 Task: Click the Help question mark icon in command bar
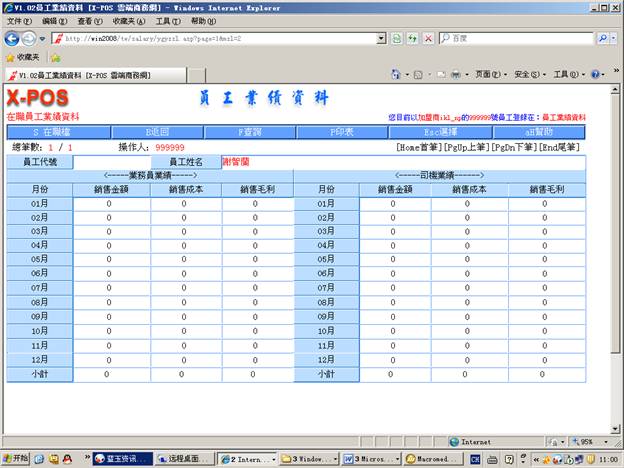tap(596, 75)
